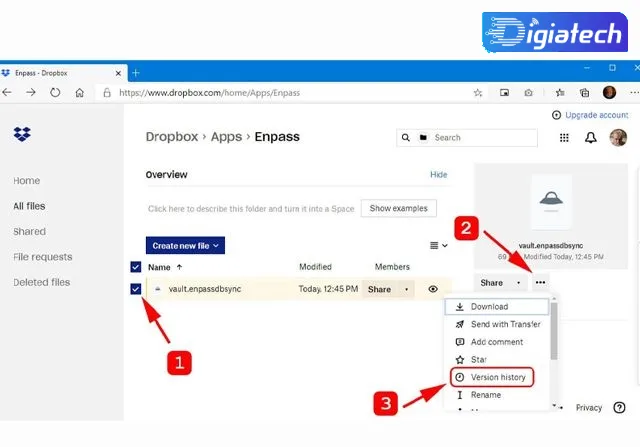This screenshot has width=640, height=447.
Task: Open a new tab with plus icon
Action: click(x=136, y=73)
